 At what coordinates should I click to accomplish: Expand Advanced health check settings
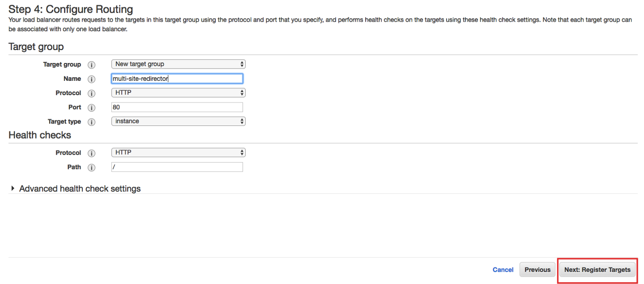point(80,189)
